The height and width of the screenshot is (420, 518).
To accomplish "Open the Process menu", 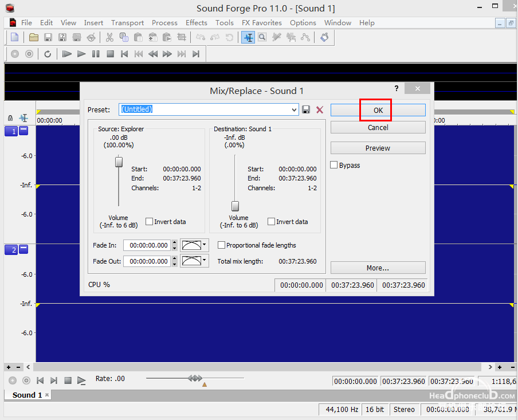I will [164, 23].
